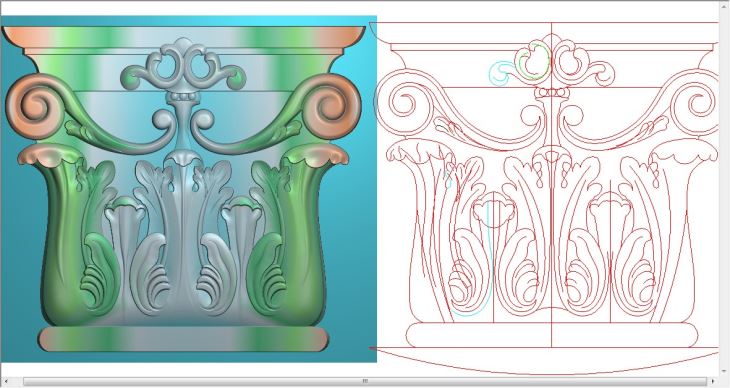Click the horizontal scrollbar thumb grip

365,381
